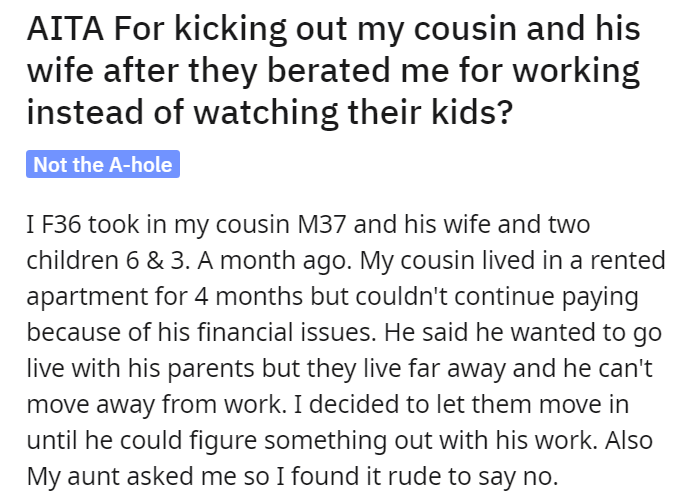Click the word 'AITA' in the title
Viewport: 690px width, 501px height.
[65, 29]
